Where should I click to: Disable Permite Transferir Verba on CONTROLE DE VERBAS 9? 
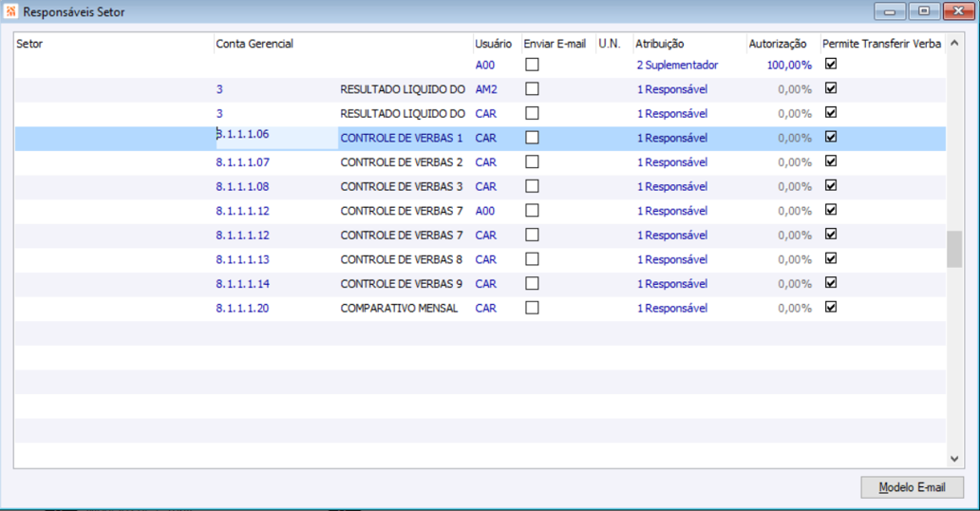pyautogui.click(x=831, y=283)
